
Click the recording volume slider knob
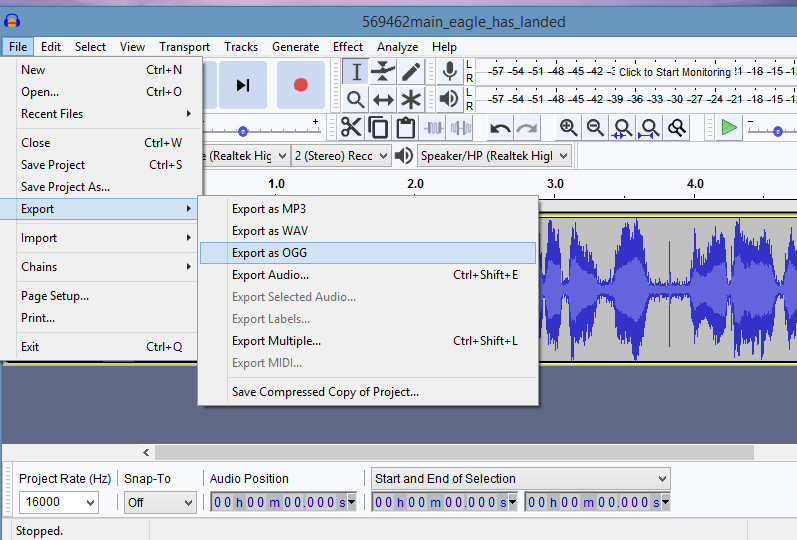243,132
